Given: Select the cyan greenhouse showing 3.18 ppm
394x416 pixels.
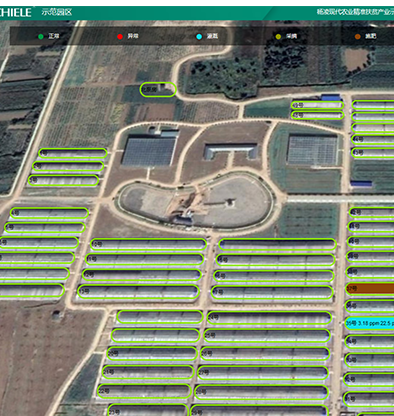Looking at the screenshot, I should (370, 323).
